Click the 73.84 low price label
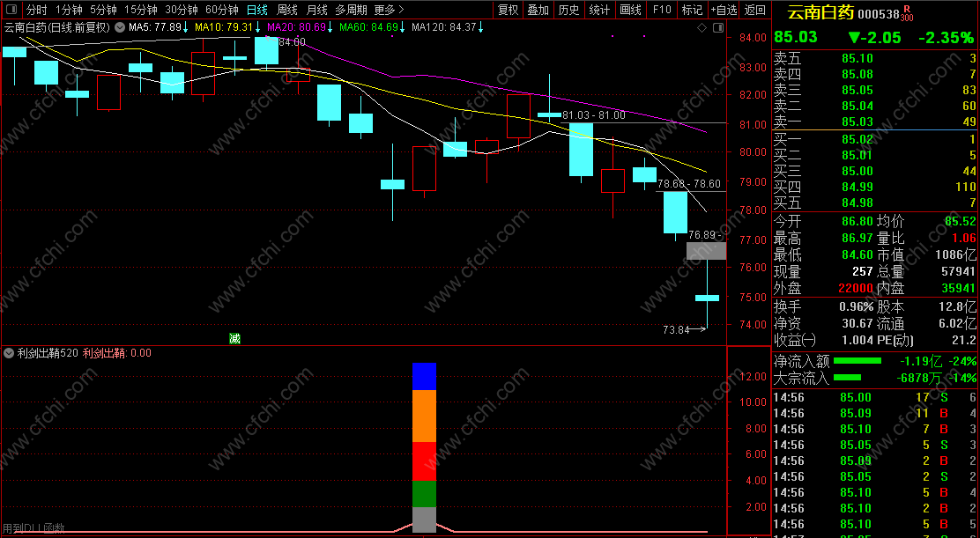Viewport: 980px width, 538px height. click(676, 329)
